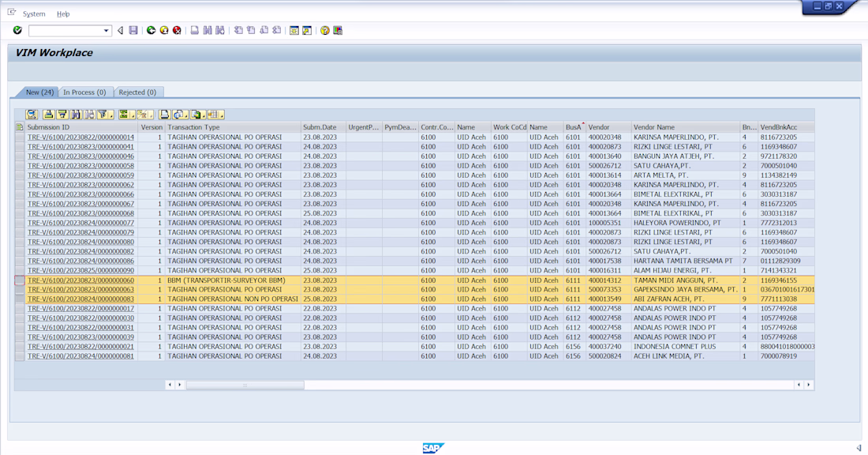Click the far-right scroll right arrow
This screenshot has width=868, height=455.
[x=809, y=385]
